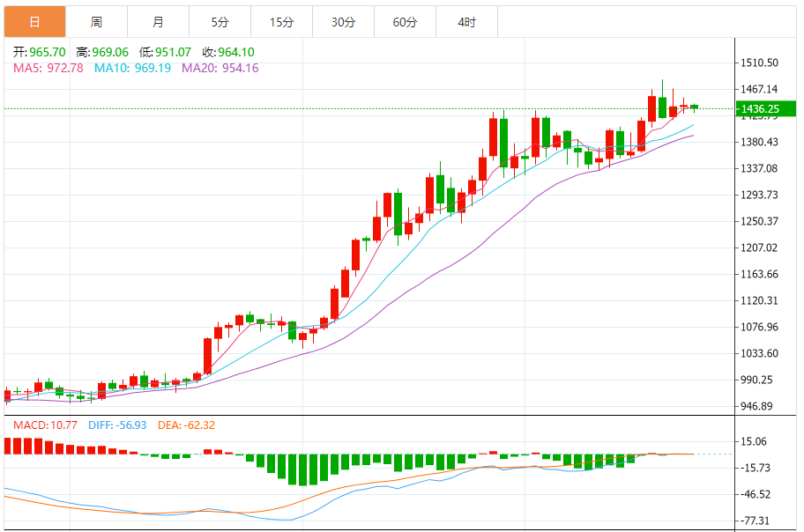Switch to the 5分 interval tab
Image resolution: width=804 pixels, height=532 pixels.
pyautogui.click(x=220, y=22)
